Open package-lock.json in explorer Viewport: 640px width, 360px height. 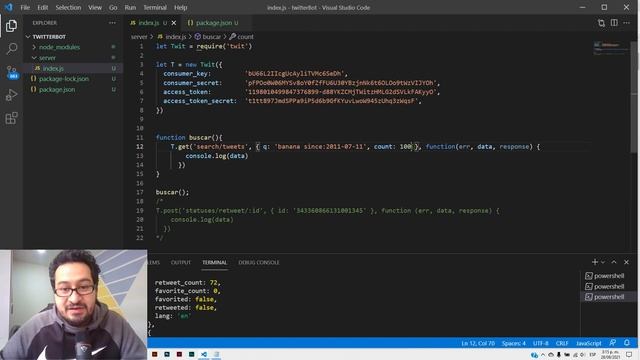(x=64, y=79)
